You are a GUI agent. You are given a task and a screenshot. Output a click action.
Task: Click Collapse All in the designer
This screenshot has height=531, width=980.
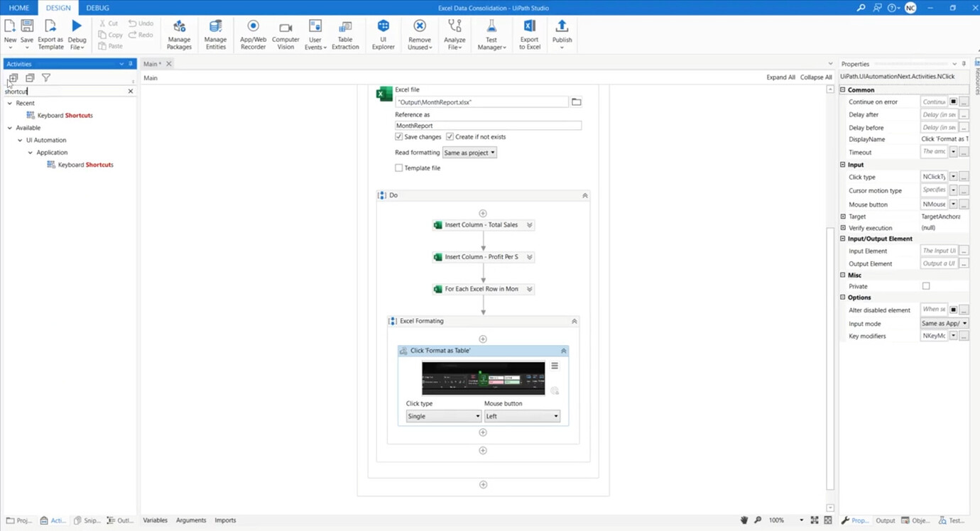coord(815,77)
